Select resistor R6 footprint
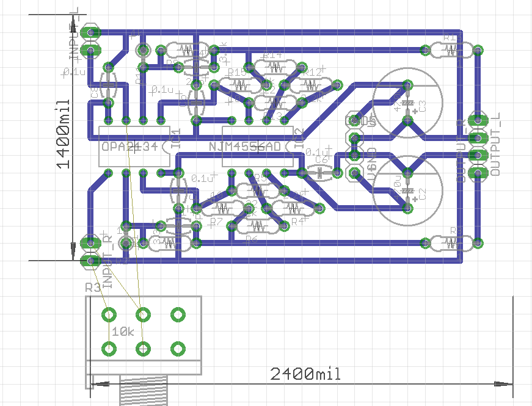Viewport: 532px width, 406px height. pos(258,227)
